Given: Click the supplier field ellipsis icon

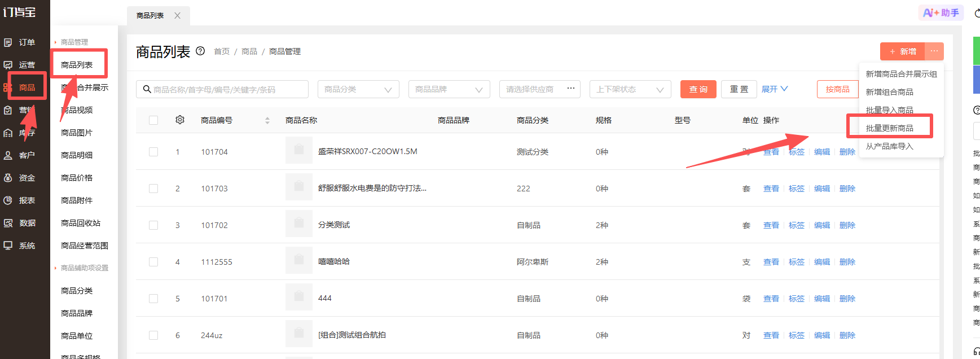Looking at the screenshot, I should [x=571, y=88].
